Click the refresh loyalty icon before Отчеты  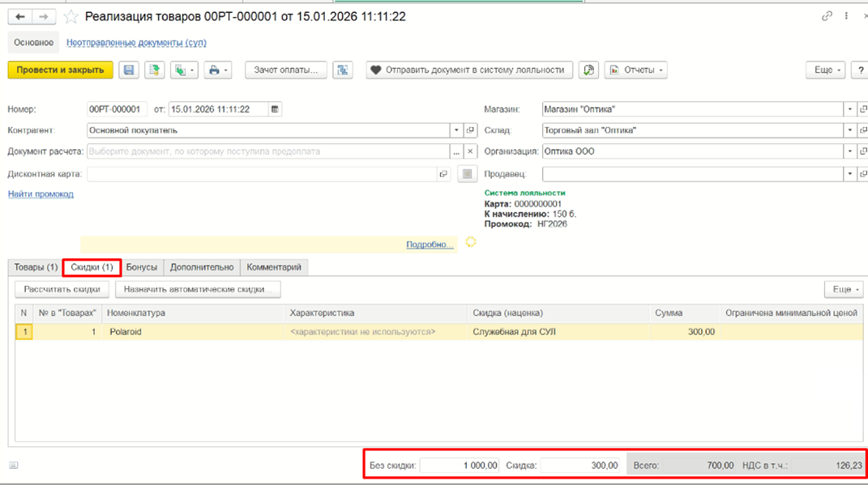[x=588, y=70]
